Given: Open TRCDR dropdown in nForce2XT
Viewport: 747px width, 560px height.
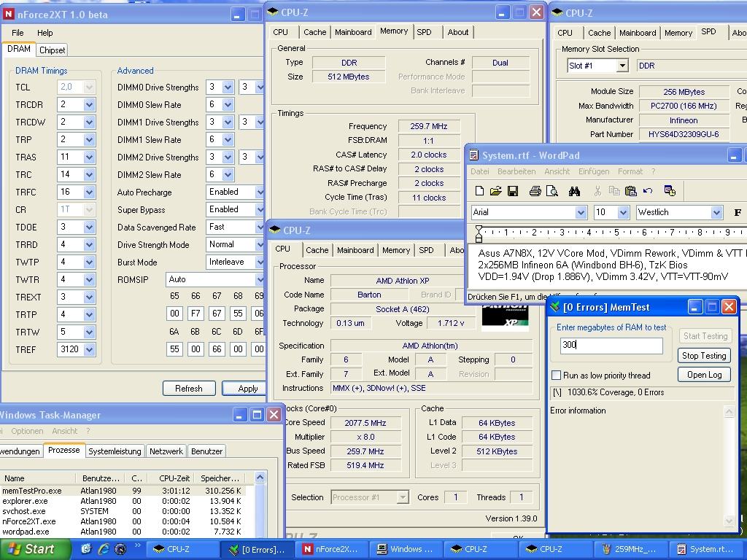Looking at the screenshot, I should tap(89, 105).
